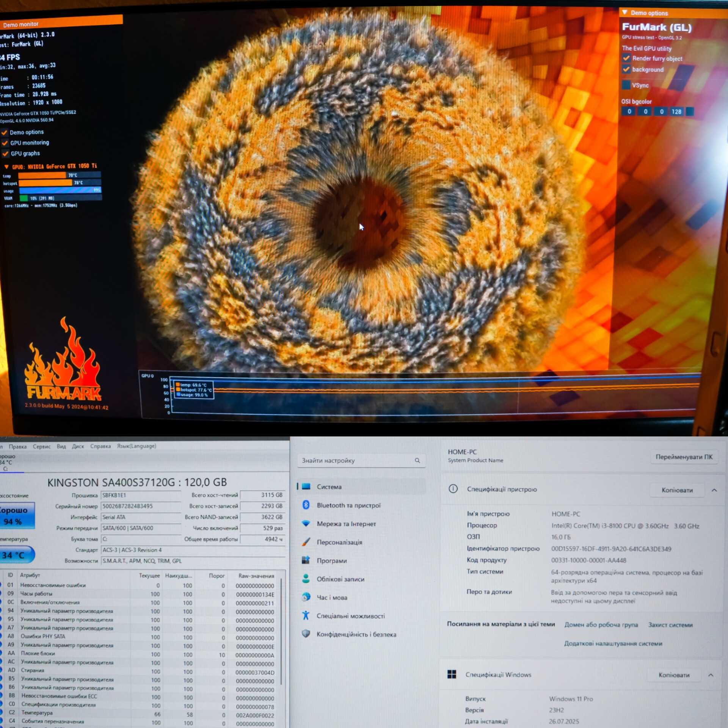Toggle Demo options checkbox in Demo monitor

point(5,133)
